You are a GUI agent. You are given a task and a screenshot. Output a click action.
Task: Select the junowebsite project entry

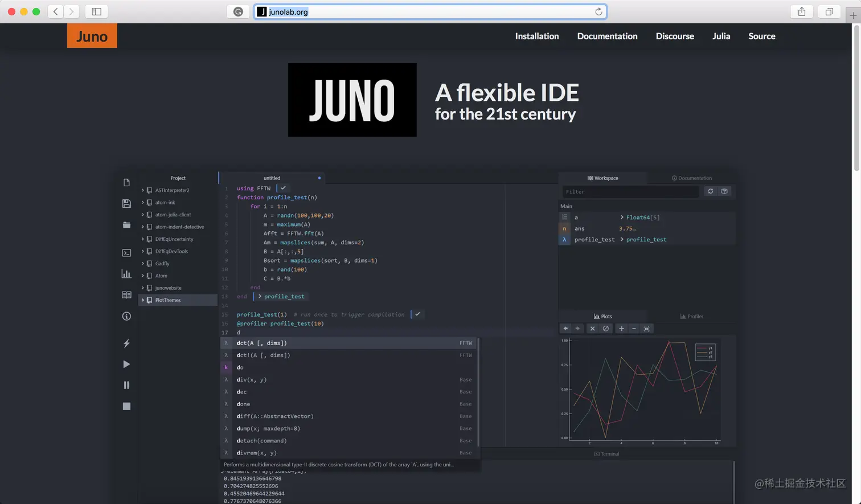[178, 288]
